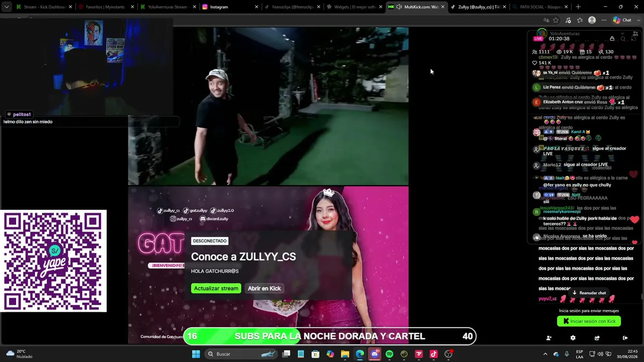Open the Windows Start menu

click(196, 354)
